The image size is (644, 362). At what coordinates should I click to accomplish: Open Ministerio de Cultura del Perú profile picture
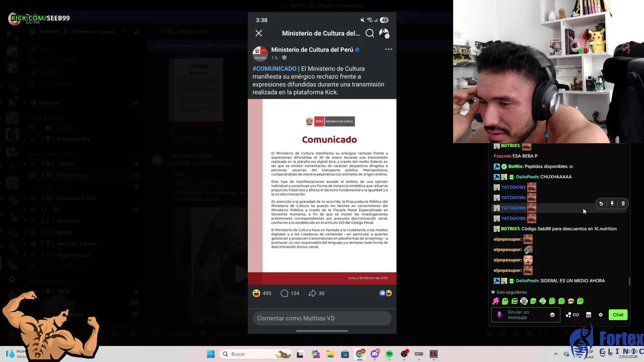tap(260, 53)
